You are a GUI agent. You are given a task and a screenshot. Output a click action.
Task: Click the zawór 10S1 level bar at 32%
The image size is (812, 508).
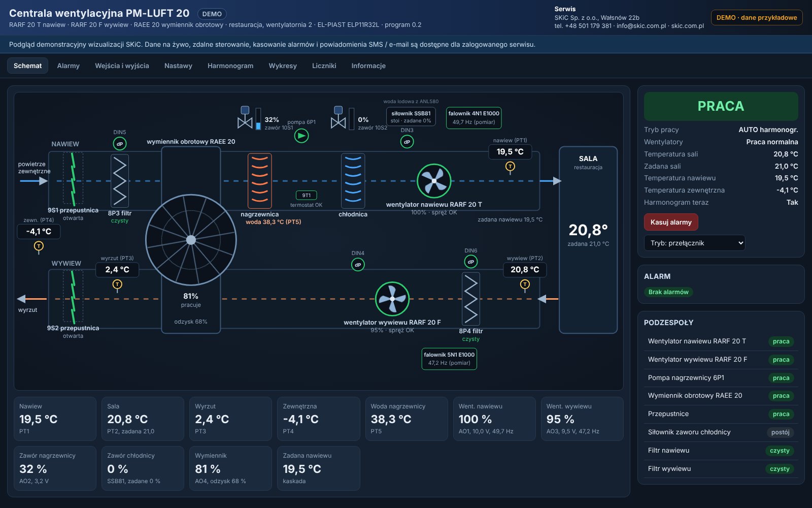[x=258, y=119]
